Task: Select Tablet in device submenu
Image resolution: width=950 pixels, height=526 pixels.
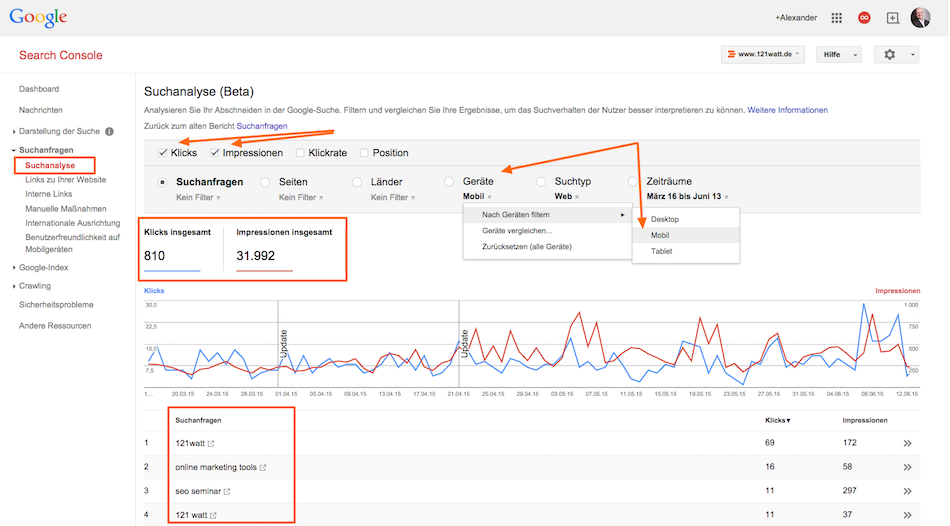Action: [686, 251]
